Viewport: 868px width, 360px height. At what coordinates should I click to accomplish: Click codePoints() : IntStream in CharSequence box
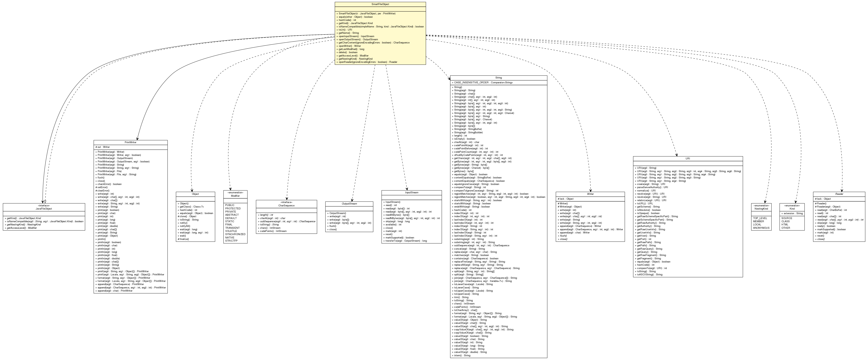272,231
